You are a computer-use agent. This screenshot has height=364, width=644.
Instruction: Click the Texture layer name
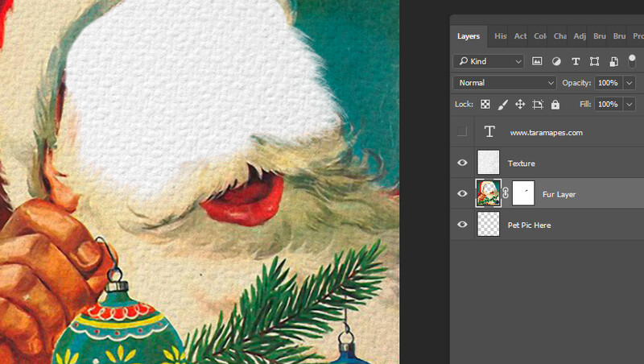(521, 163)
